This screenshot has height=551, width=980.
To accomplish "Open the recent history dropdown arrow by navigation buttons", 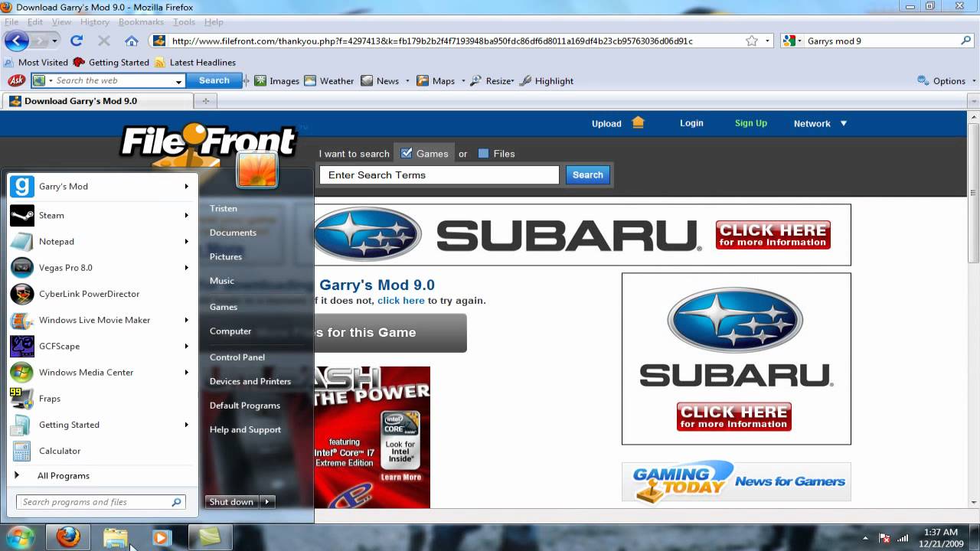I will [54, 41].
